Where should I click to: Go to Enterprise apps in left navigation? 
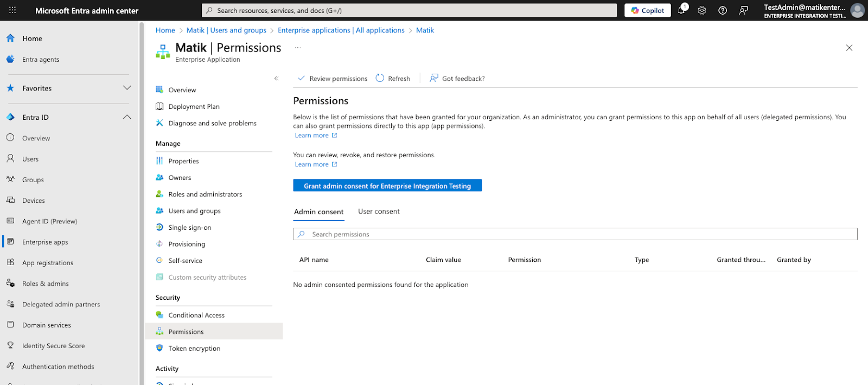coord(45,242)
